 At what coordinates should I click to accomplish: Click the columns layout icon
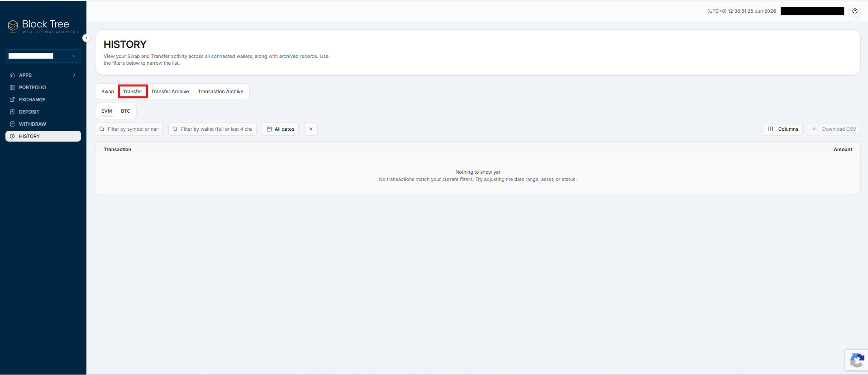pos(770,129)
